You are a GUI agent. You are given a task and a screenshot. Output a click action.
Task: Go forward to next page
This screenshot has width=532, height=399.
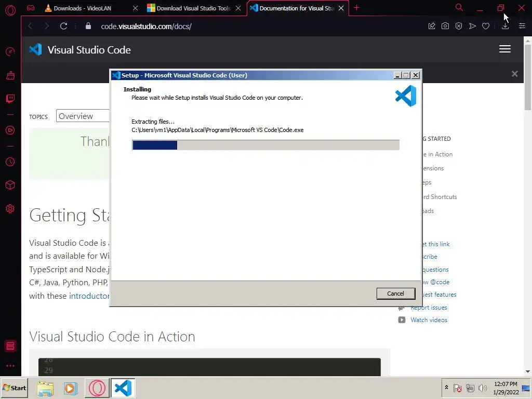click(47, 26)
